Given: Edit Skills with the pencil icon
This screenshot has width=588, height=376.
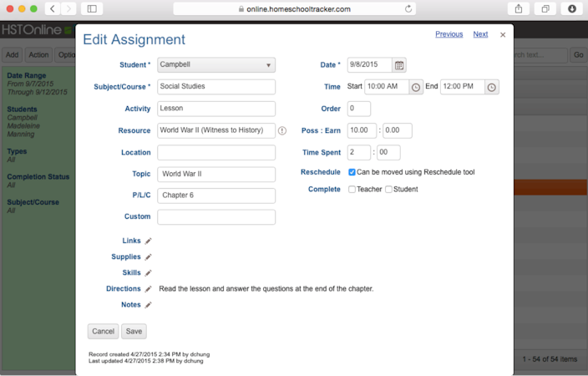Looking at the screenshot, I should (148, 272).
